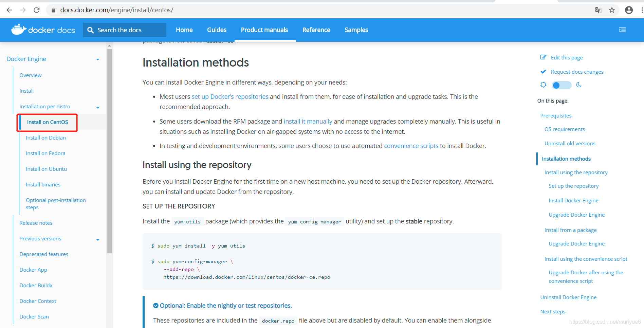Jump to Install Docker Engine outline link

coord(573,201)
